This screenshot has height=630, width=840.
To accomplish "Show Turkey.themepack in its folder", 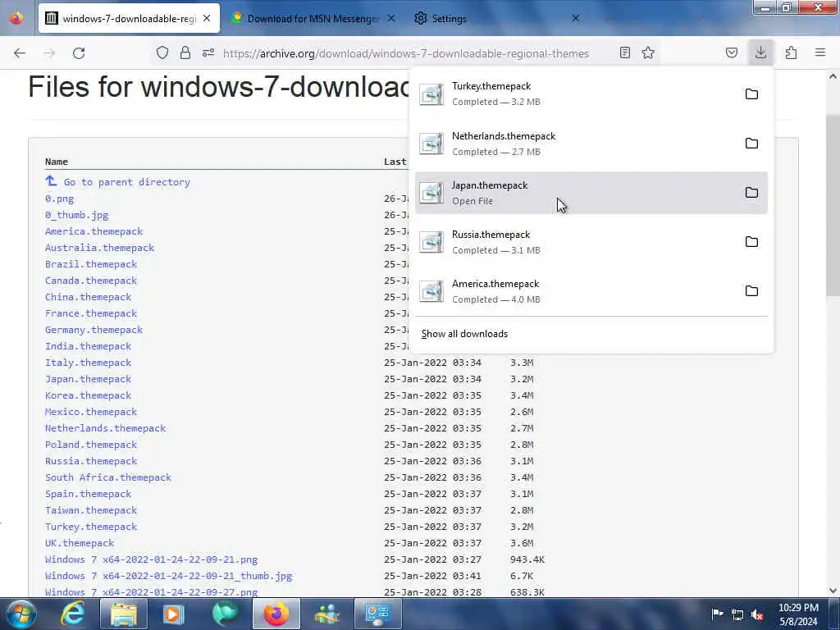I will pos(751,94).
